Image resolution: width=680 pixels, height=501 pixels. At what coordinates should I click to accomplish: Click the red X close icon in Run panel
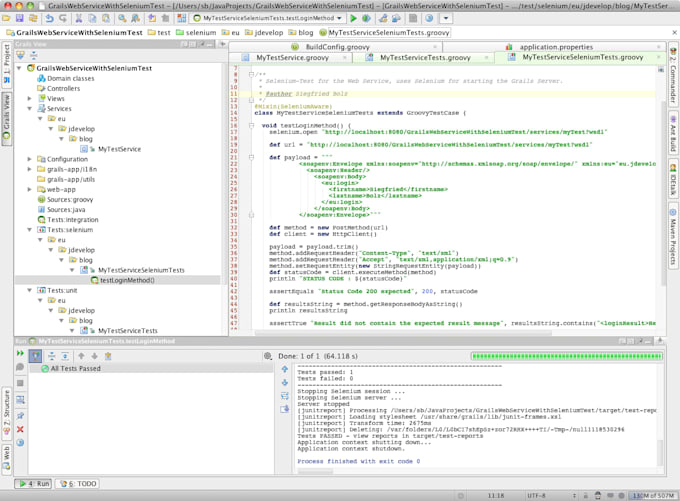20,428
